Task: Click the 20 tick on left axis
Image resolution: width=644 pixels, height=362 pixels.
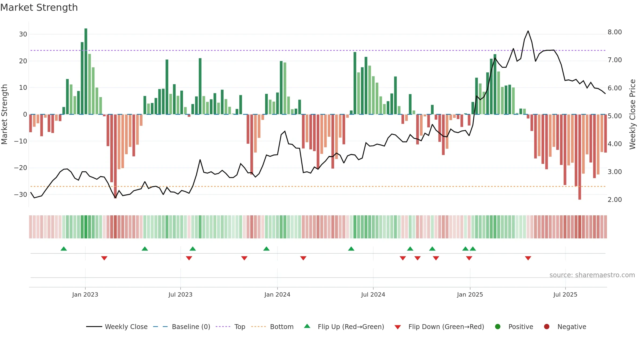Action: point(23,61)
